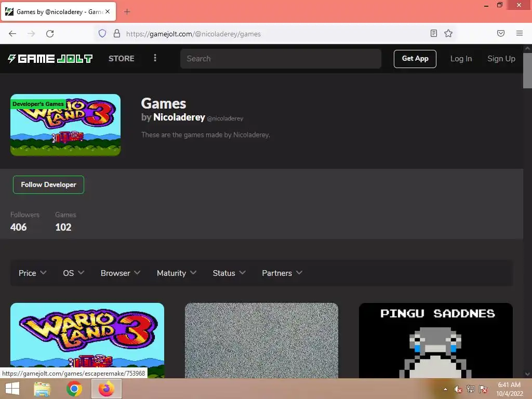532x399 pixels.
Task: Go forward one page
Action: coord(31,34)
